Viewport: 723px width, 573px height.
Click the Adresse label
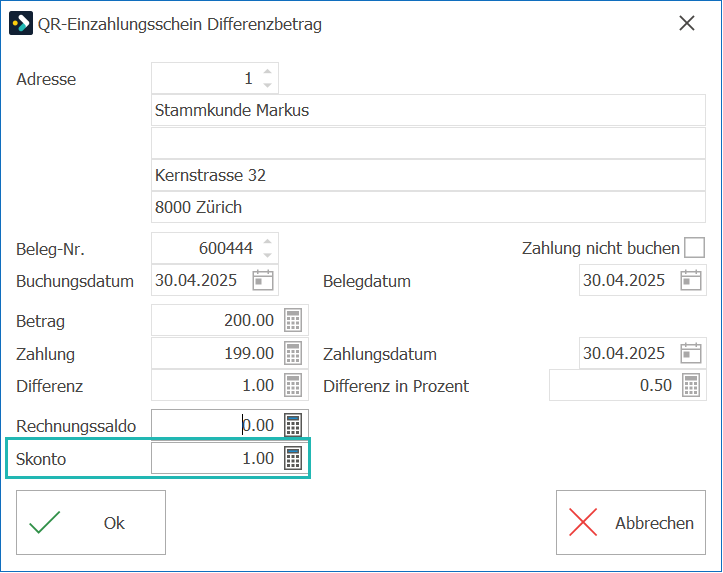(x=46, y=79)
